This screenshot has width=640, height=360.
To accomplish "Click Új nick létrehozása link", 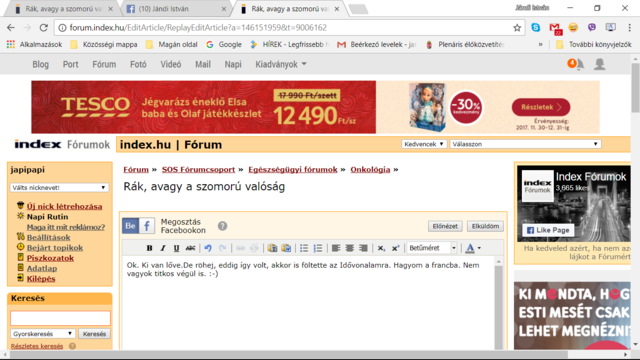I will [64, 206].
